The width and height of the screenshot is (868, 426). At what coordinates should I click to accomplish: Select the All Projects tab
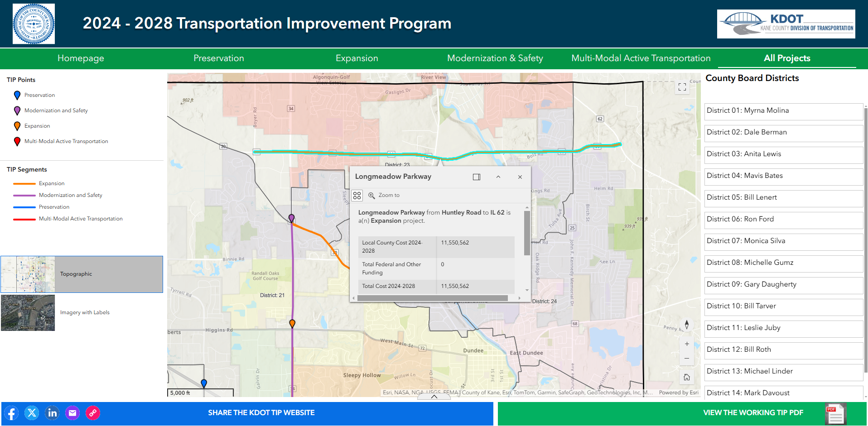[x=787, y=58]
